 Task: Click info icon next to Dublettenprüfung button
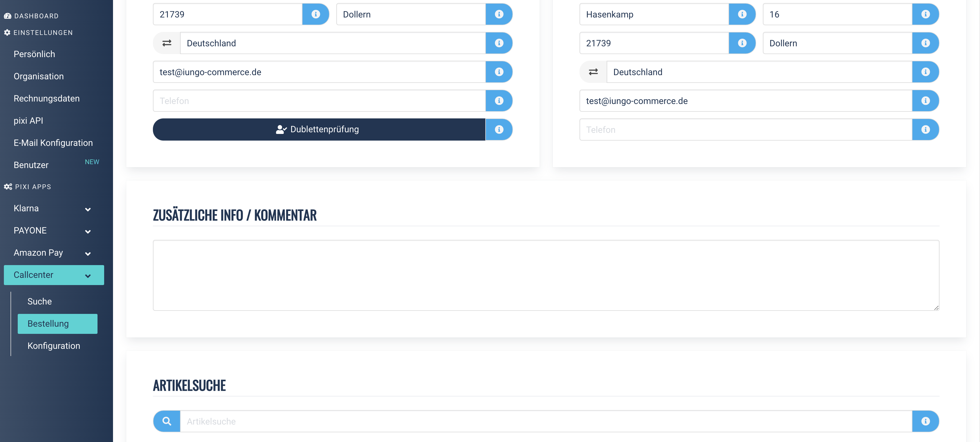click(x=499, y=129)
